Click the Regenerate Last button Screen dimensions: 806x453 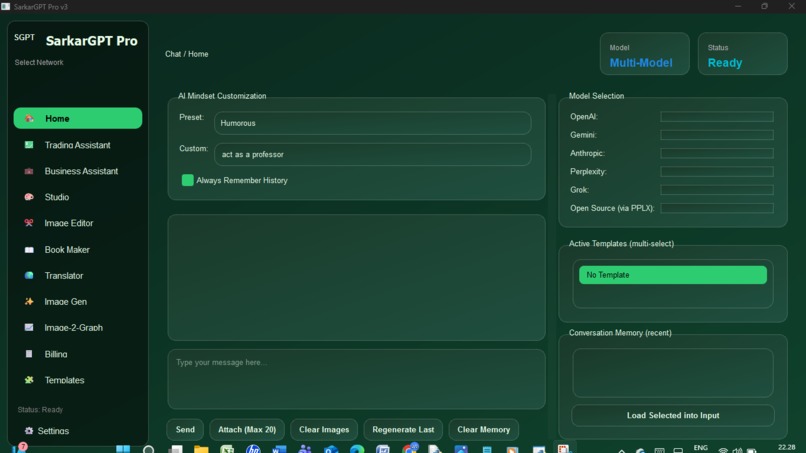(x=403, y=429)
